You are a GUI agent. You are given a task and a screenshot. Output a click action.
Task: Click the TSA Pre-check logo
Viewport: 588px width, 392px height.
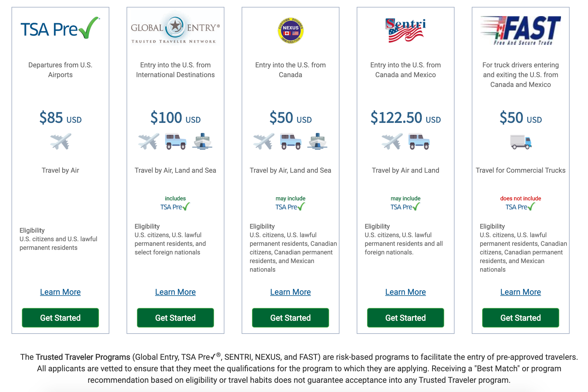coord(60,28)
